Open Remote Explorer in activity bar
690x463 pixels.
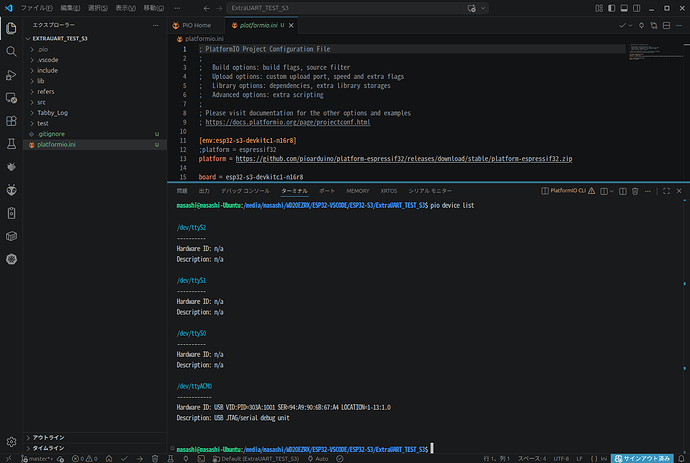pos(11,98)
